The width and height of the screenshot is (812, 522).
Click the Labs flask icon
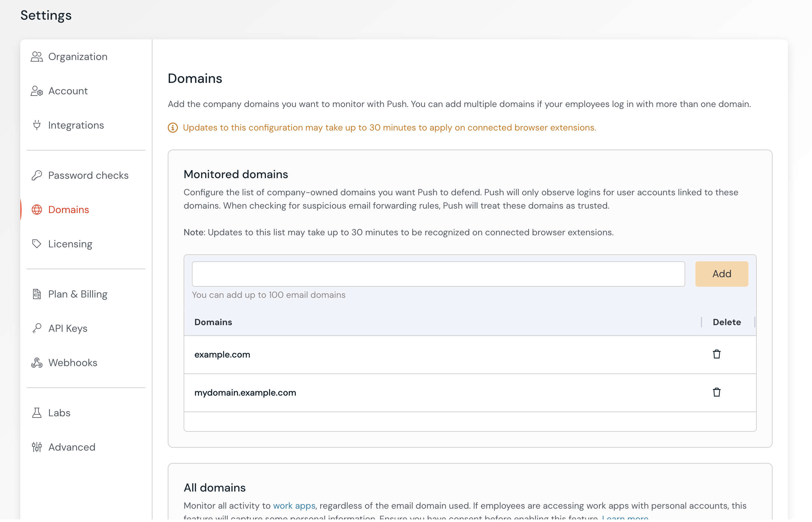37,413
